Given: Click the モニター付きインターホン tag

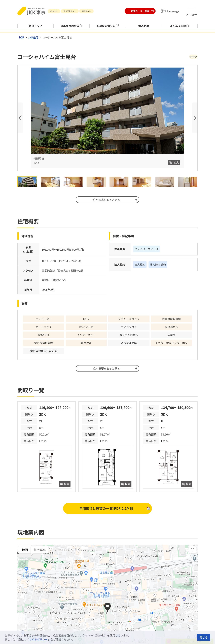Looking at the screenshot, I should [171, 343].
